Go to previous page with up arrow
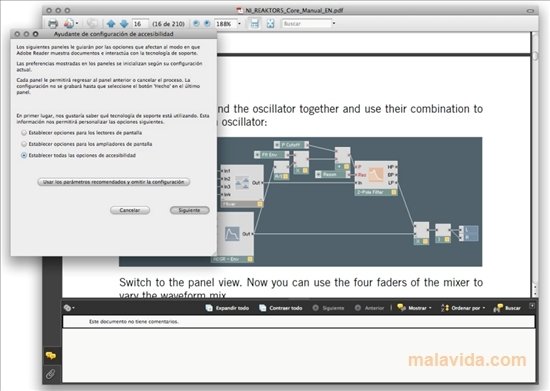Image resolution: width=550 pixels, height=391 pixels. [x=111, y=24]
